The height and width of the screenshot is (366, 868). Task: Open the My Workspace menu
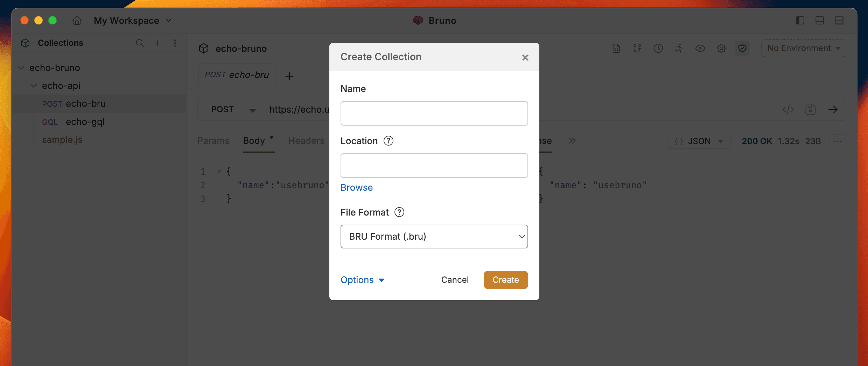pyautogui.click(x=132, y=20)
